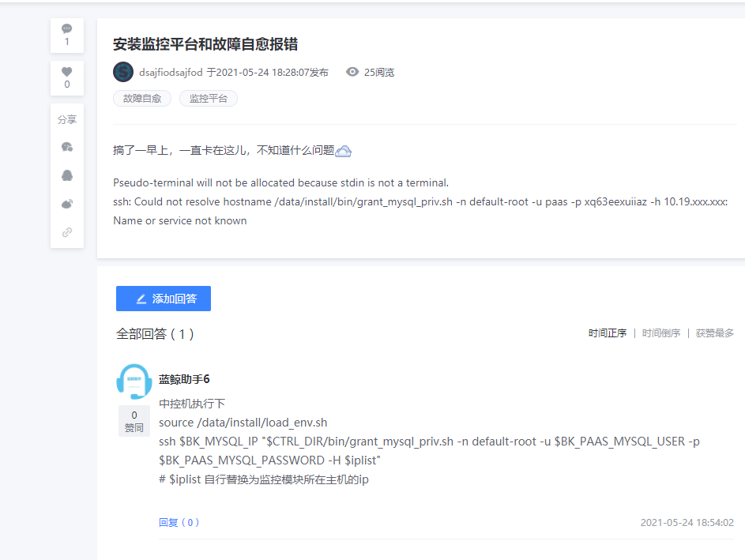Image resolution: width=745 pixels, height=560 pixels.
Task: Click the text 'Name or service not known'
Action: click(x=180, y=221)
